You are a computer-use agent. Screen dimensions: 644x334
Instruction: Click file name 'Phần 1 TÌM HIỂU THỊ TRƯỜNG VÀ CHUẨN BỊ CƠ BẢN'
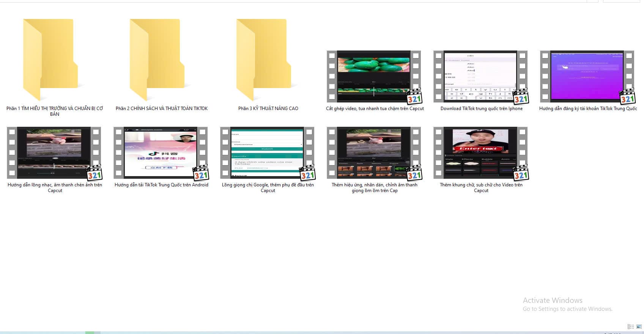55,111
